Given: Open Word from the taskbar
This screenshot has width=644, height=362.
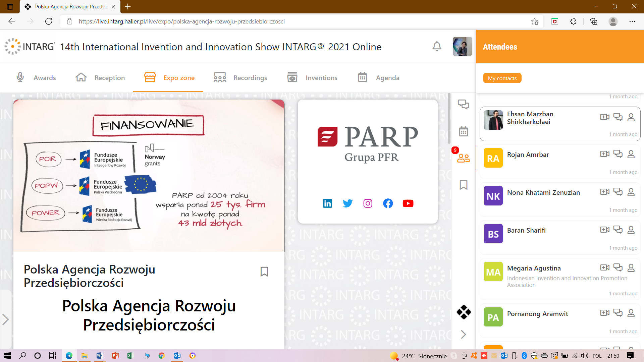Looking at the screenshot, I should tap(100, 356).
